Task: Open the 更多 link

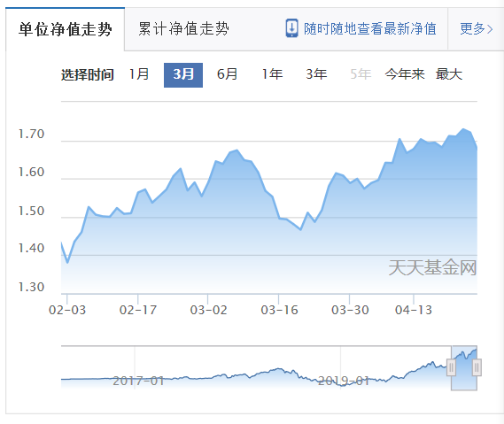Action: tap(472, 29)
